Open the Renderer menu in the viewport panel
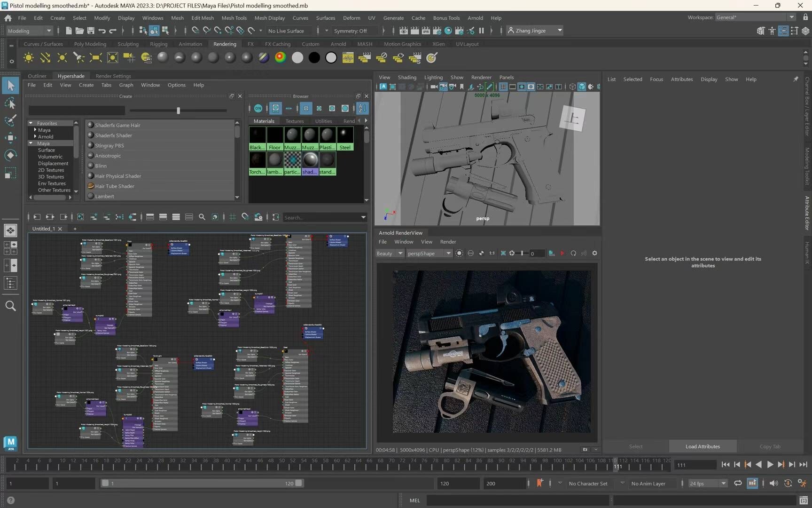812x508 pixels. pos(481,77)
